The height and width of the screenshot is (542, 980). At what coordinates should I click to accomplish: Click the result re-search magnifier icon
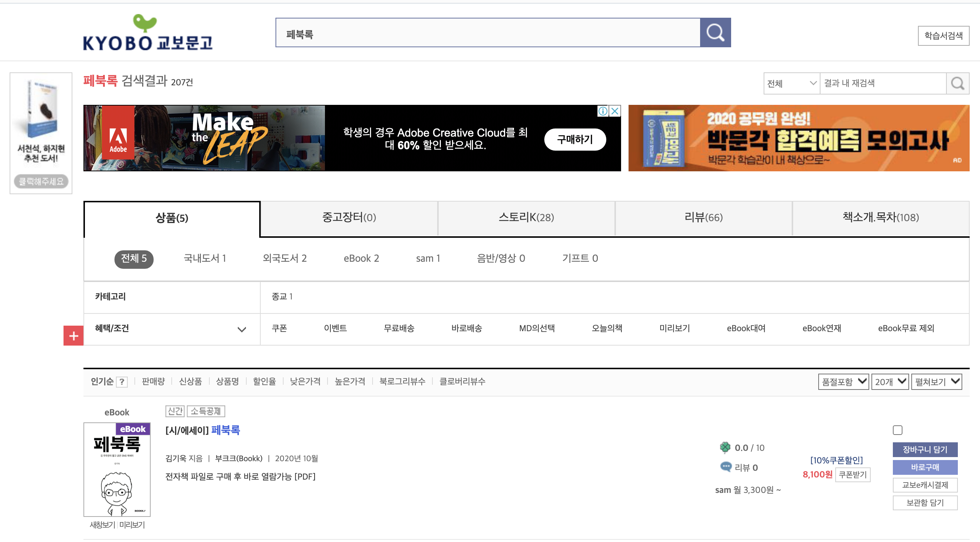pyautogui.click(x=957, y=83)
